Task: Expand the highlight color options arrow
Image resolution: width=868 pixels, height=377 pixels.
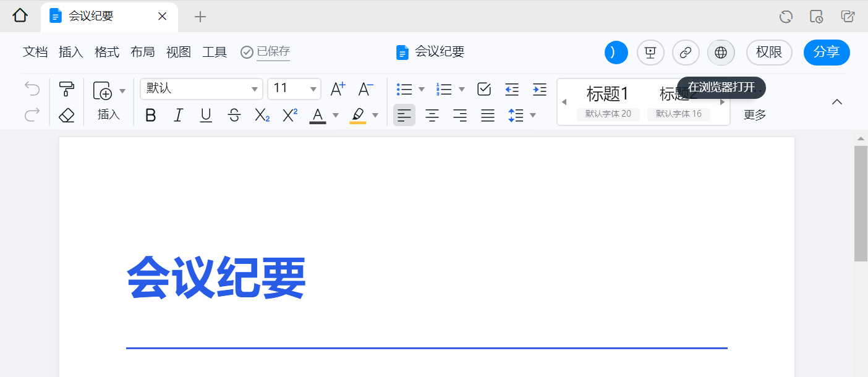Action: [375, 115]
